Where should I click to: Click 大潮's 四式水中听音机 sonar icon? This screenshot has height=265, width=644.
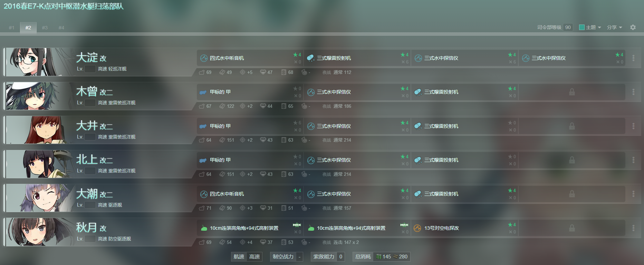[204, 194]
